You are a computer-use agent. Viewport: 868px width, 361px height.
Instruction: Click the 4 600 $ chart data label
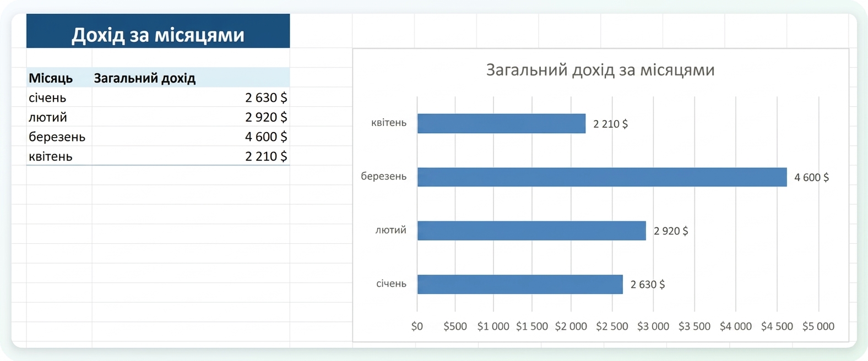(x=811, y=177)
